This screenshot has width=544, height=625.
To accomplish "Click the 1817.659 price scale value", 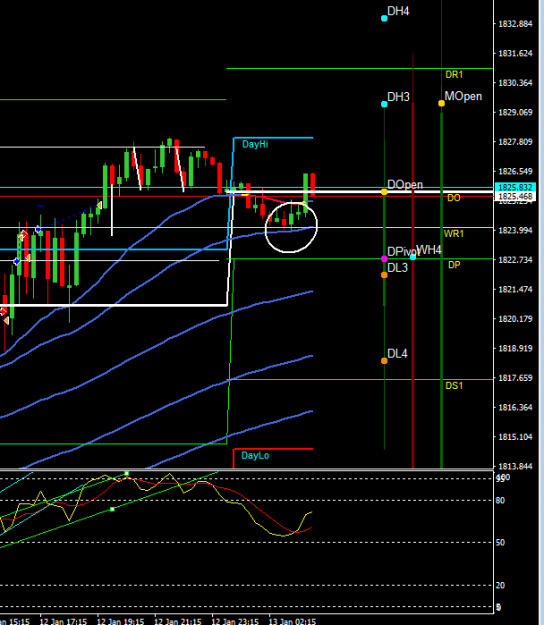I will pyautogui.click(x=515, y=378).
